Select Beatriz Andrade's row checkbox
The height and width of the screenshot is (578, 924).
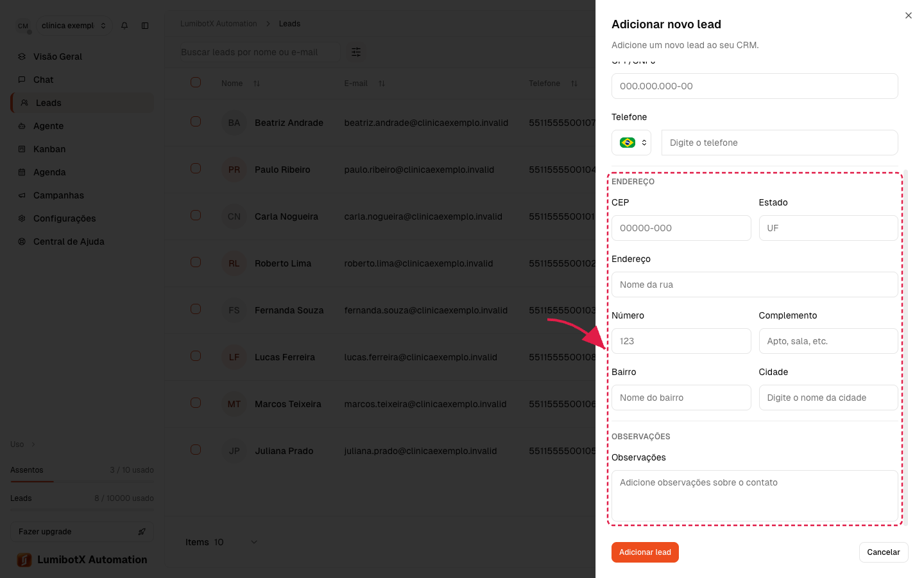pos(196,121)
